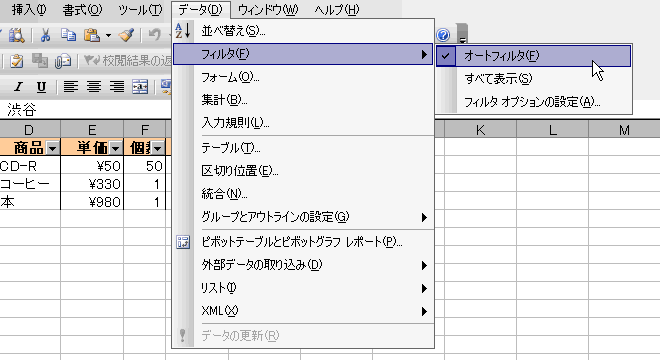Choose フォーム(O)... menu entry
The width and height of the screenshot is (660, 360).
coord(303,77)
